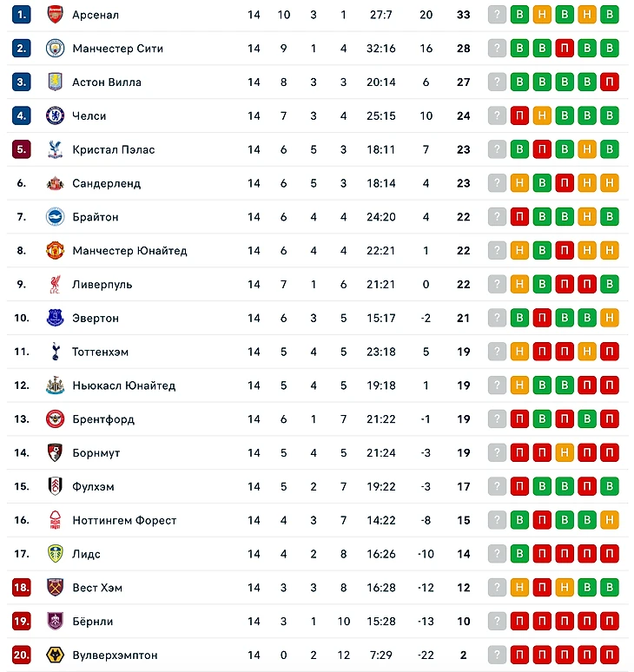Click Arsenal's gray question mark next-match badge
634x672 pixels.
click(497, 15)
